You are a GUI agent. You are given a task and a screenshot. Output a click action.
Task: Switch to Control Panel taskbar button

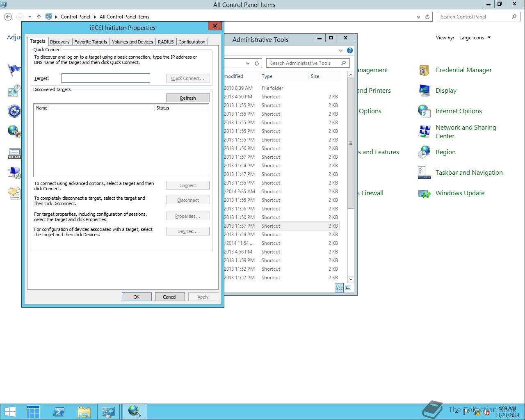click(109, 411)
